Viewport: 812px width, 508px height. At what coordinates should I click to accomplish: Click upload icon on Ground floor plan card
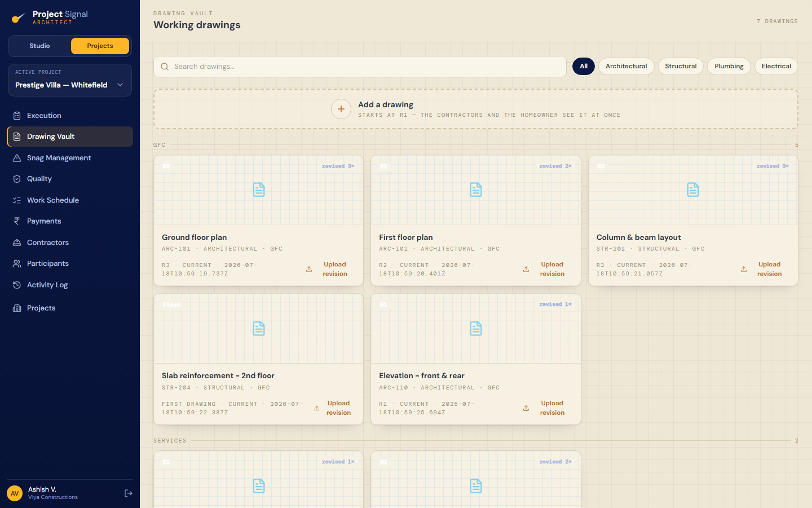pos(309,269)
